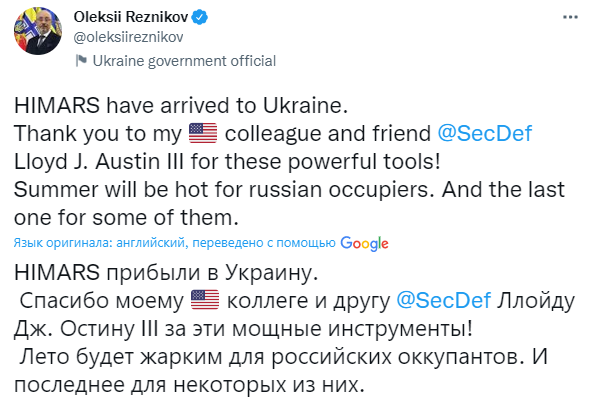The image size is (596, 408).
Task: Click the 'Lloyd J. Austin III' text line
Action: tap(227, 162)
